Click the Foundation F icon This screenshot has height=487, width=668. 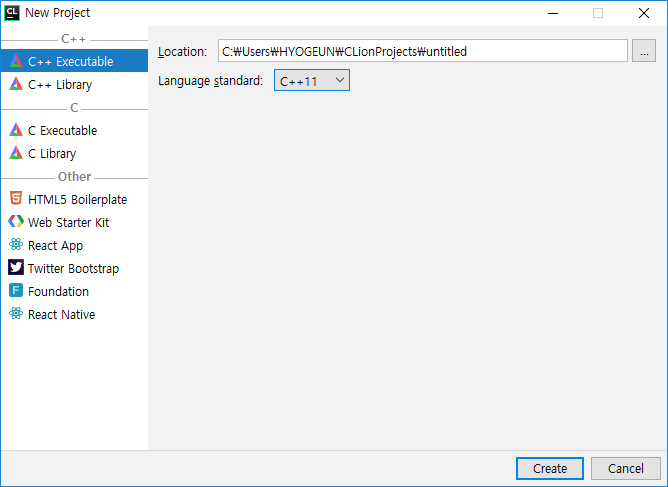click(16, 291)
